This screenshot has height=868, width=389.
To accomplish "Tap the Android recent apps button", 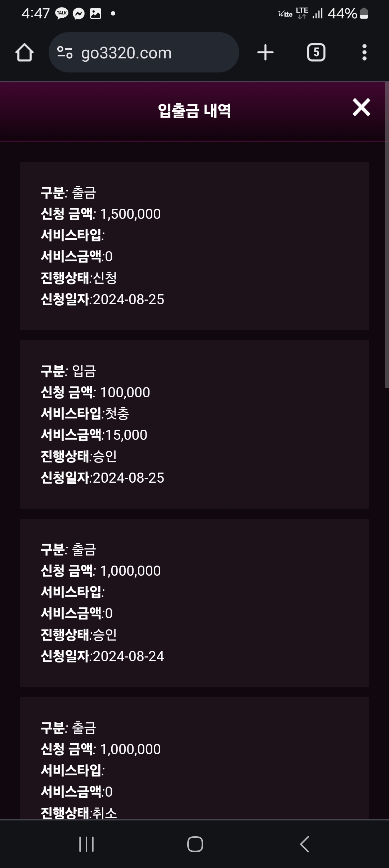I will coord(86,844).
